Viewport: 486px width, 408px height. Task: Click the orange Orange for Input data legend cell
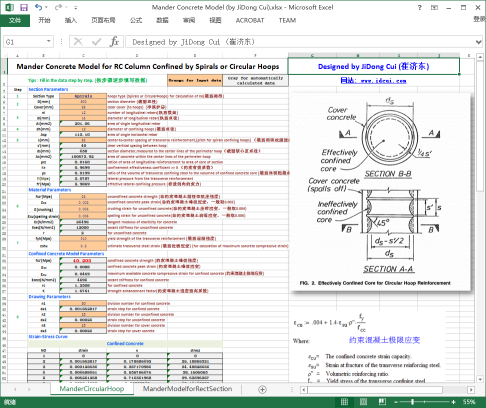click(x=195, y=80)
